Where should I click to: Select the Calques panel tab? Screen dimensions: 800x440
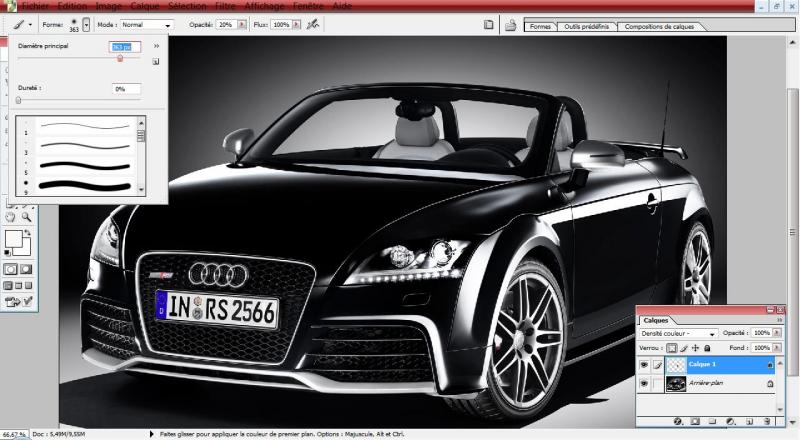(x=656, y=320)
